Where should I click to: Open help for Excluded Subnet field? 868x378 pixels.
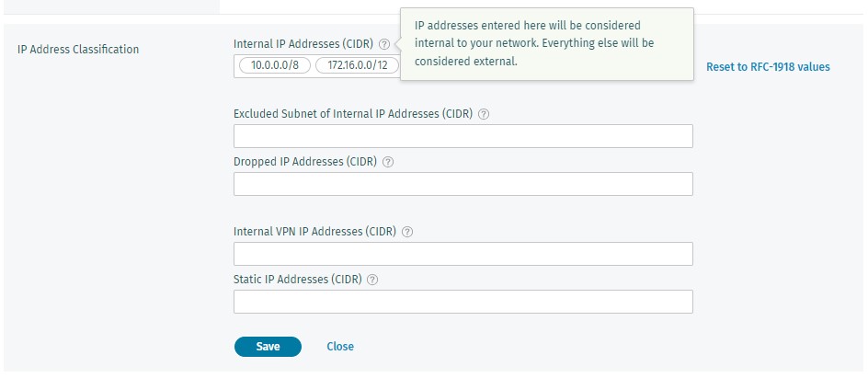[484, 114]
